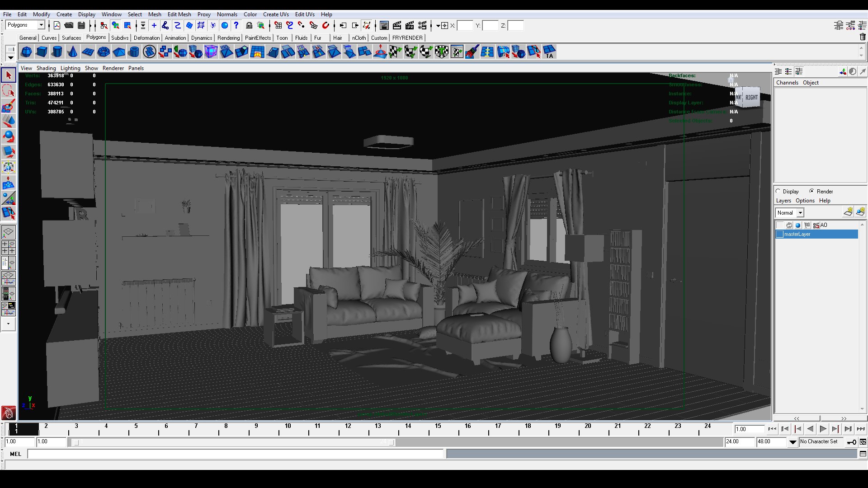The image size is (868, 488).
Task: Open the scene file with the folder icon
Action: click(x=69, y=25)
